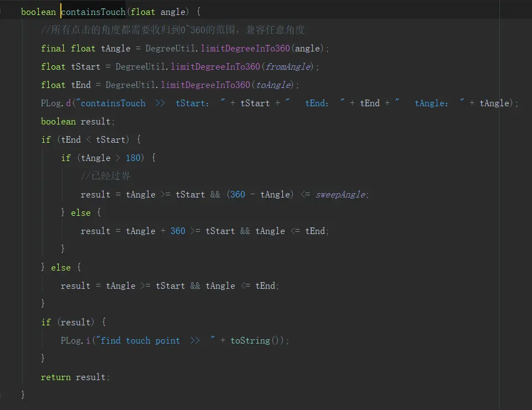Click the "final" keyword
The height and width of the screenshot is (410, 532).
coord(53,49)
